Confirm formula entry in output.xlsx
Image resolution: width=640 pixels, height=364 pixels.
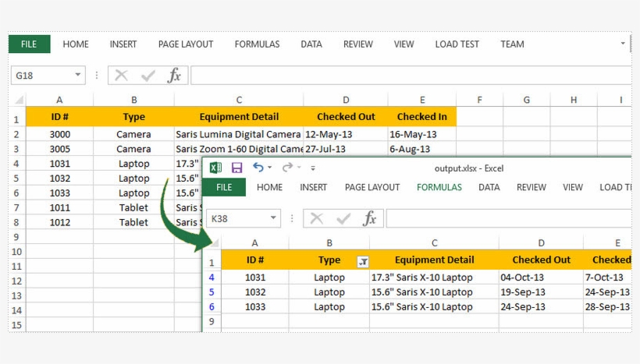point(343,218)
